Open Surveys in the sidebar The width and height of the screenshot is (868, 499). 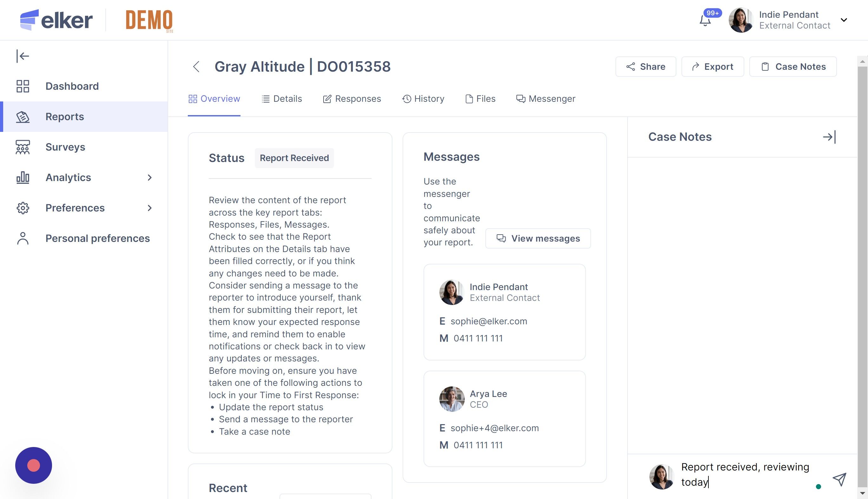65,147
